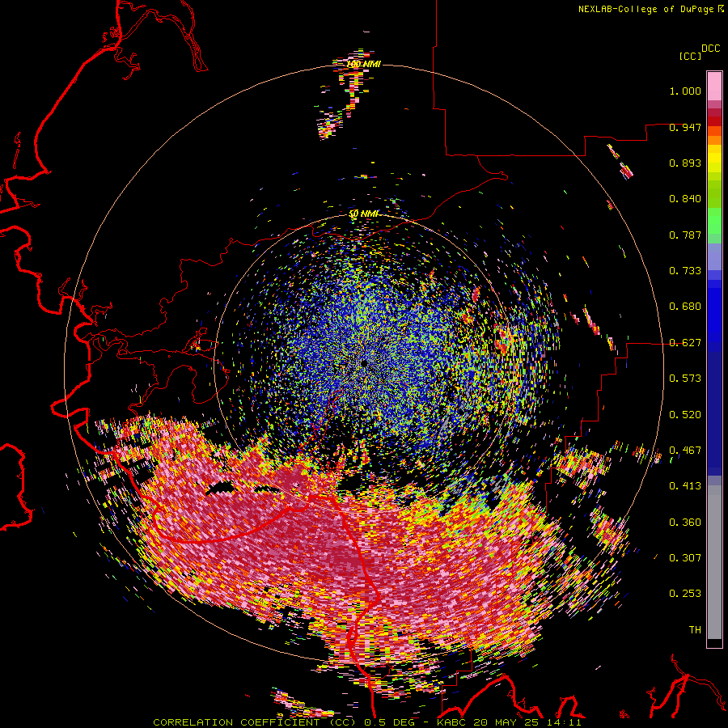Screen dimensions: 728x728
Task: Click the 0.360 scale value
Action: click(685, 523)
